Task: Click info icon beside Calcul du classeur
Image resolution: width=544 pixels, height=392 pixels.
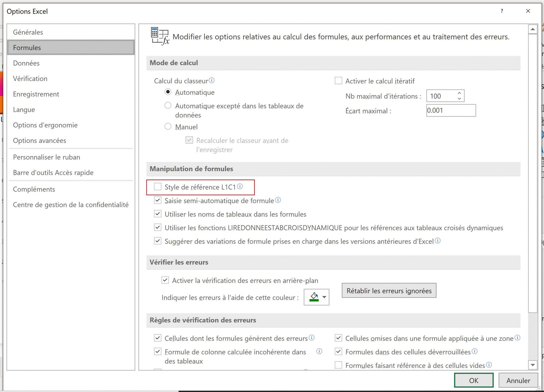Action: (212, 81)
